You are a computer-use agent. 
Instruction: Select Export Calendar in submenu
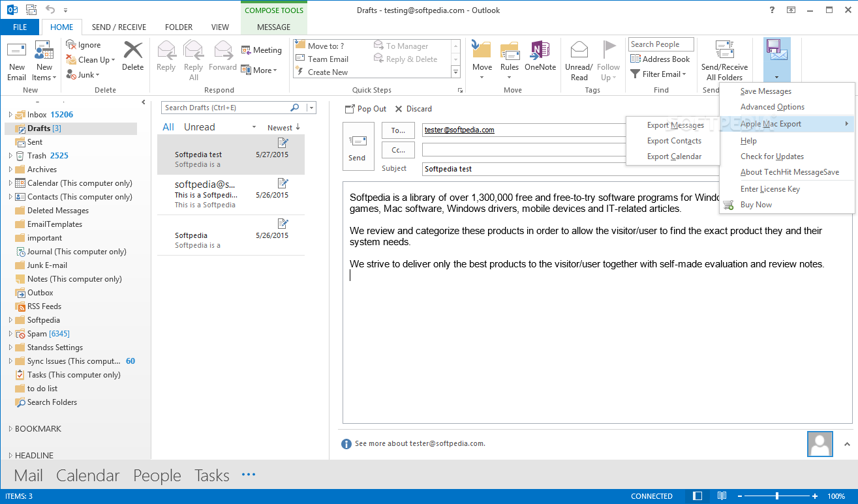[673, 156]
